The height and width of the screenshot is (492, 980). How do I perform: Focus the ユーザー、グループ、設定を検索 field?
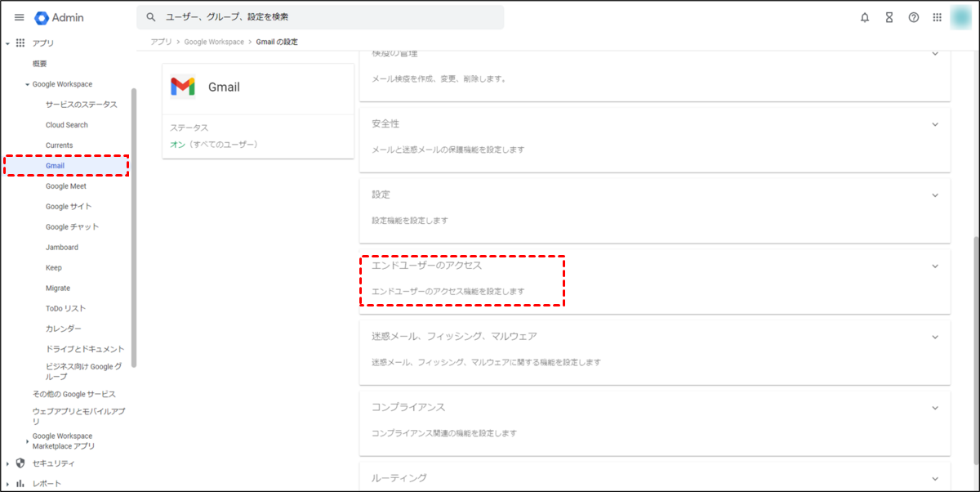click(320, 17)
